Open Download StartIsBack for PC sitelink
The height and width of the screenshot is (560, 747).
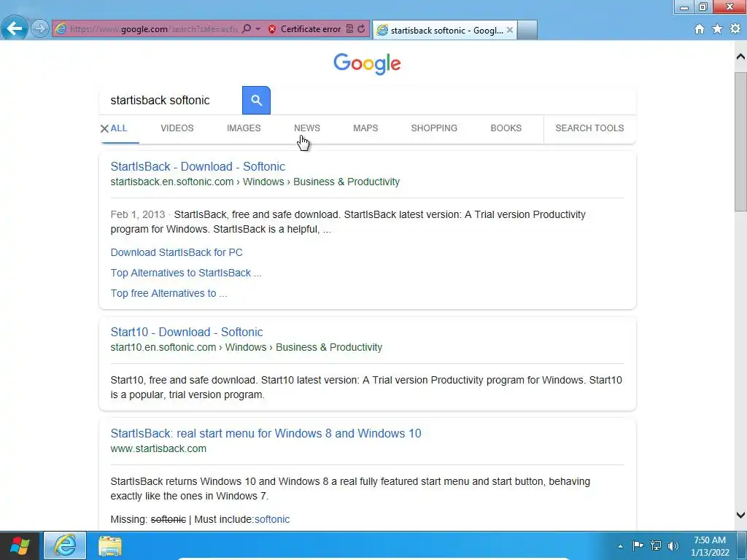point(177,252)
